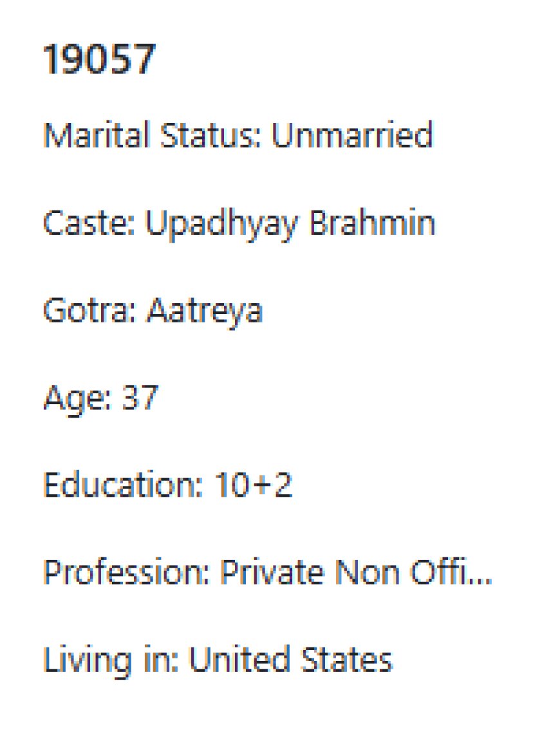This screenshot has width=560, height=751.
Task: Click the "Unmarried" value text
Action: (351, 136)
